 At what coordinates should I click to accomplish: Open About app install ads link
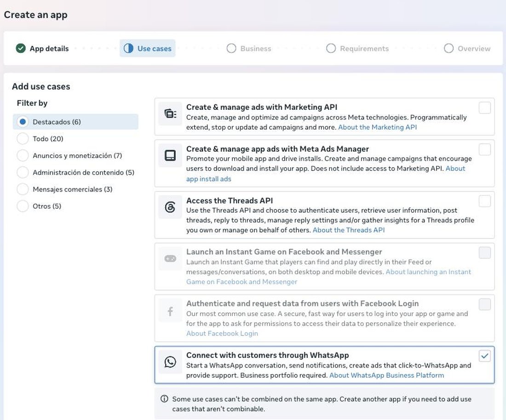209,179
